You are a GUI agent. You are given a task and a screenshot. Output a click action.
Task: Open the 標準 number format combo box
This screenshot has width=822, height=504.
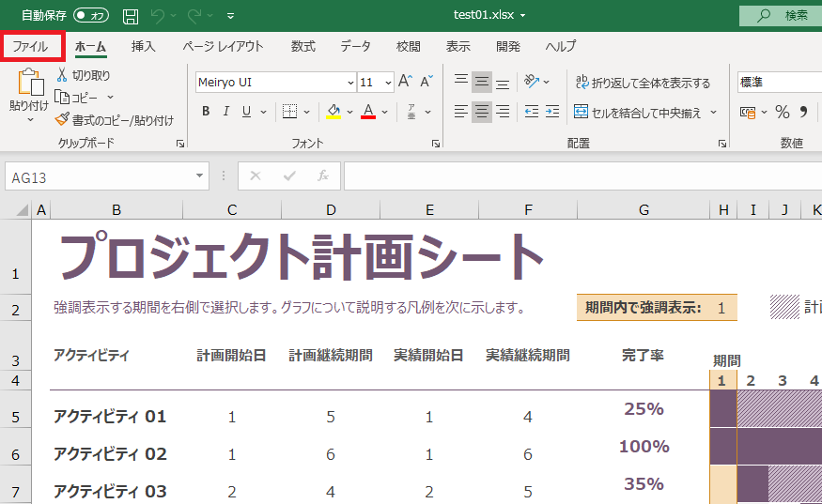click(x=780, y=83)
